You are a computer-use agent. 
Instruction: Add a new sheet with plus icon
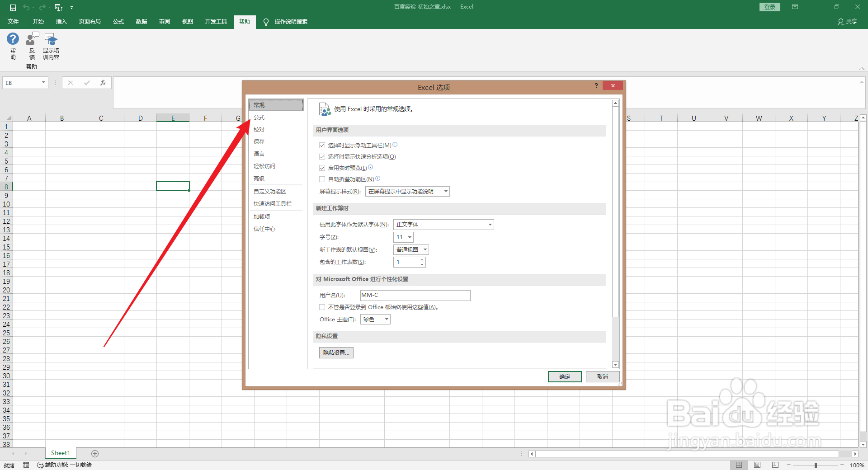coord(95,453)
